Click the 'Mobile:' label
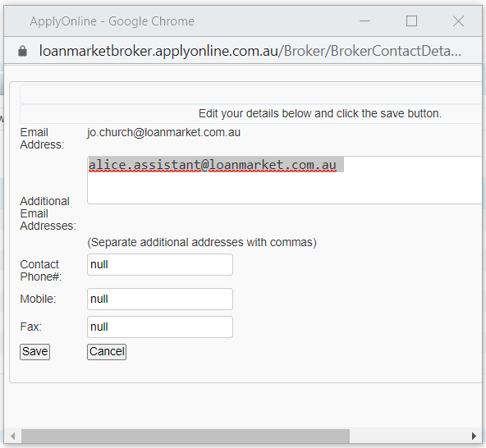The height and width of the screenshot is (448, 486). pyautogui.click(x=38, y=299)
